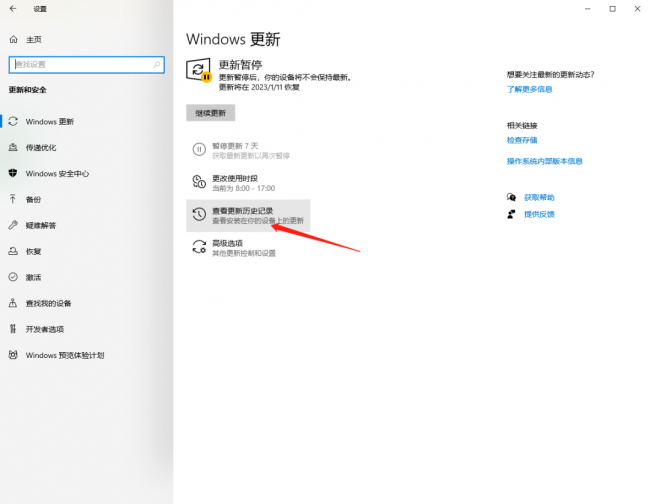The height and width of the screenshot is (504, 650).
Task: Click the back arrow in the Settings title bar
Action: point(13,8)
